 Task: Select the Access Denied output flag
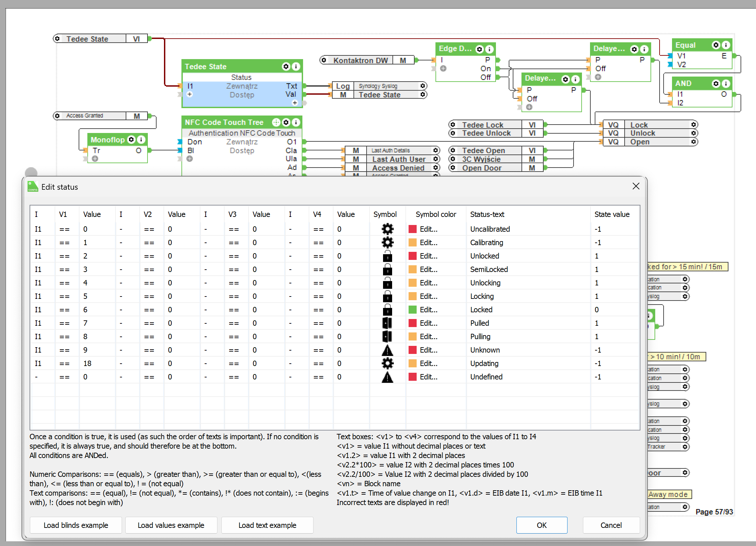click(x=392, y=168)
